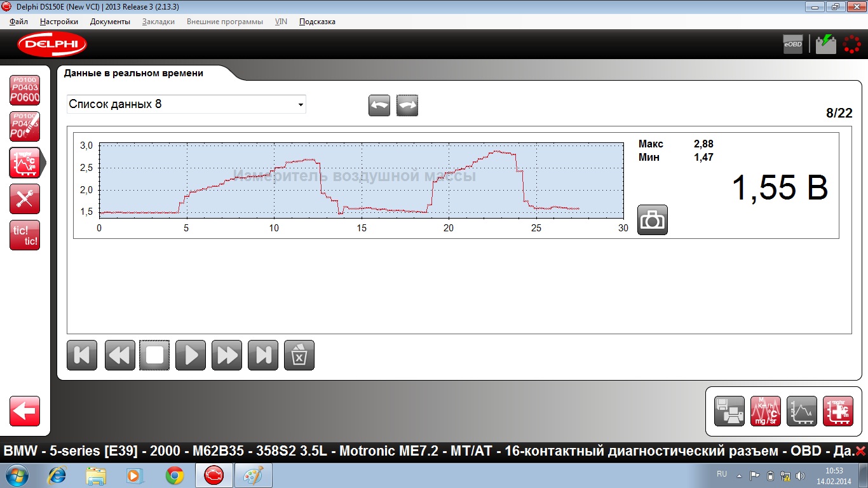Click the add parameter plus icon
The width and height of the screenshot is (868, 488).
click(x=838, y=411)
